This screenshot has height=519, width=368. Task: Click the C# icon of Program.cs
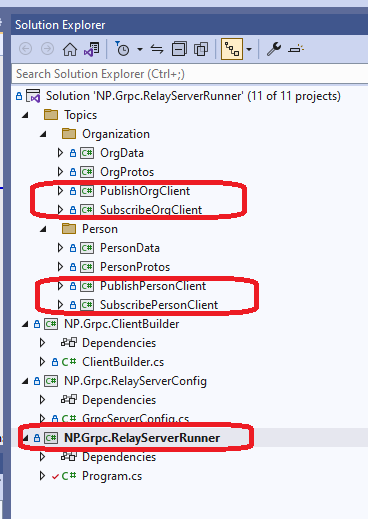coord(69,476)
